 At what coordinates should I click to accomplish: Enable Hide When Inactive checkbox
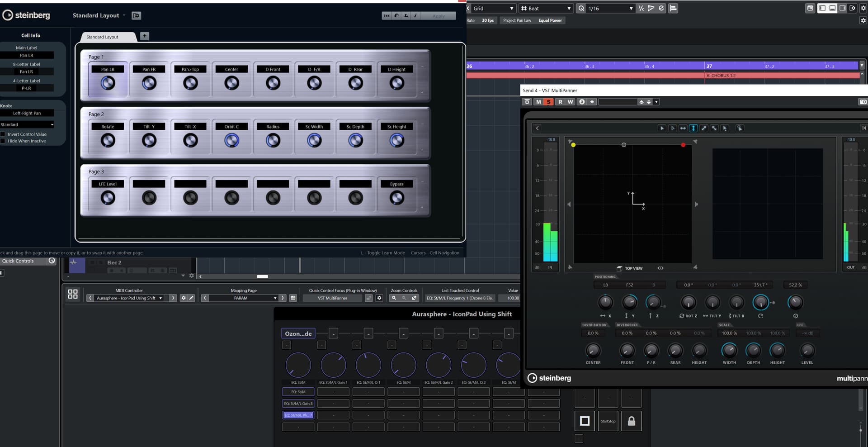[x=3, y=141]
